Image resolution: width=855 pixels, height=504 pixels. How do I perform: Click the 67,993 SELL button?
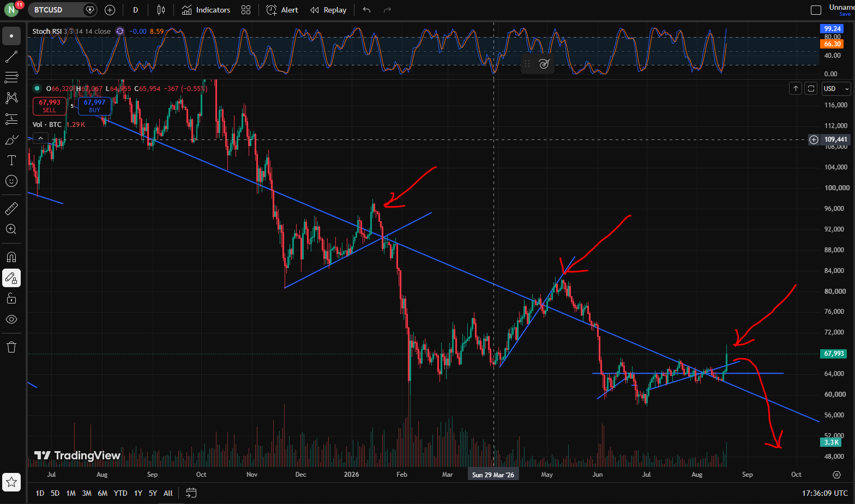(x=50, y=106)
